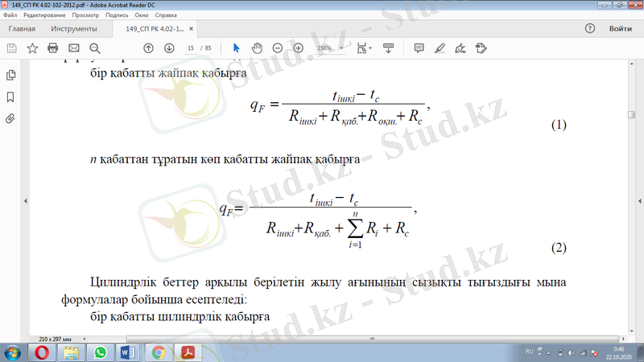Click the rightmost toolbar icon after Sign
Screen dimensions: 644x362
coord(481,48)
